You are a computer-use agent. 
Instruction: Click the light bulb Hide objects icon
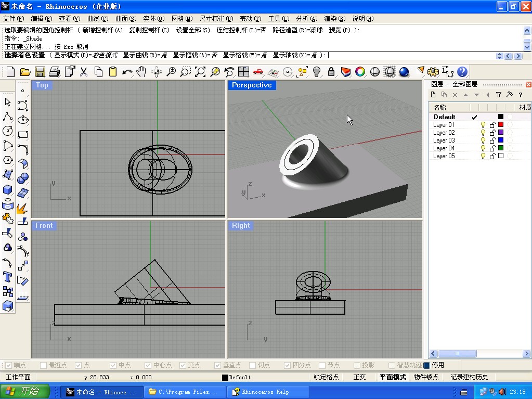316,72
